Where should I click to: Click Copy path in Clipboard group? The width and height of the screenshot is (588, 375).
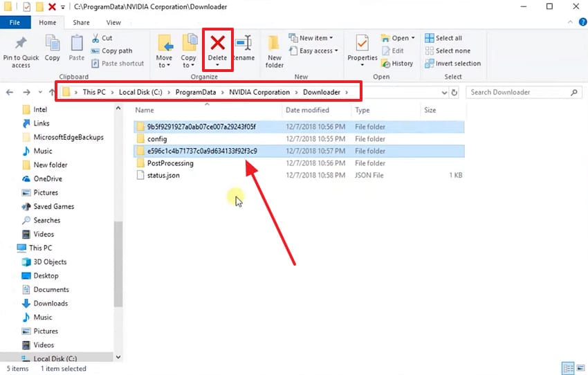coord(112,51)
